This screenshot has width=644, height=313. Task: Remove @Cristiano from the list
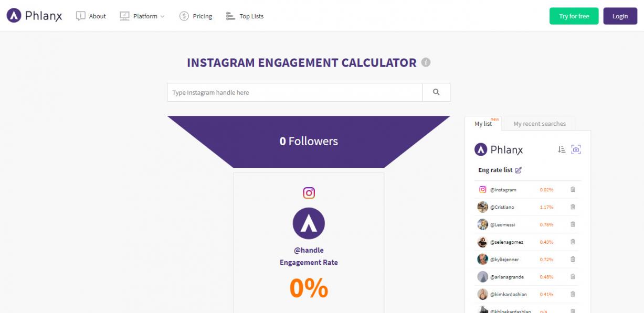pyautogui.click(x=573, y=207)
